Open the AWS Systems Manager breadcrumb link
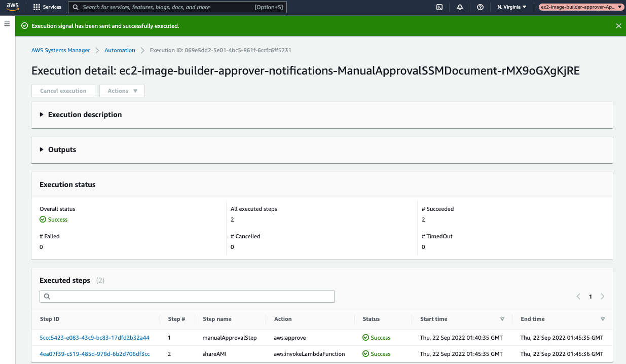Screen dimensions: 626x364 click(x=61, y=50)
